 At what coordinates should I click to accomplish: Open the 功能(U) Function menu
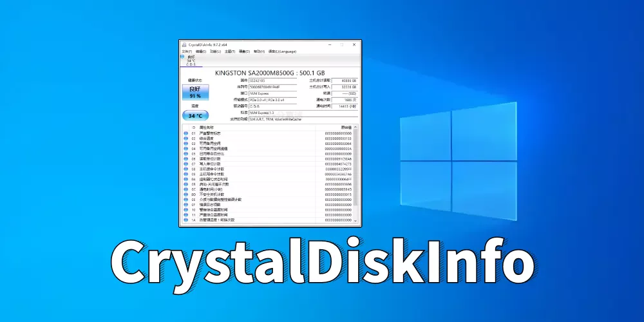[x=215, y=52]
